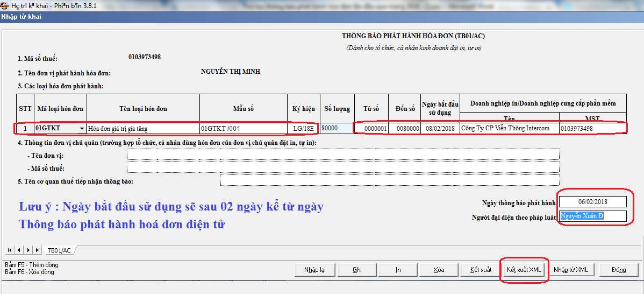The height and width of the screenshot is (294, 644).
Task: Select the Đến số cell 0080000
Action: pyautogui.click(x=404, y=129)
